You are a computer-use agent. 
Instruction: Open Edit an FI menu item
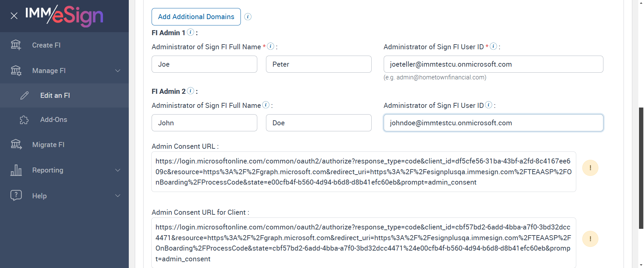tap(55, 95)
